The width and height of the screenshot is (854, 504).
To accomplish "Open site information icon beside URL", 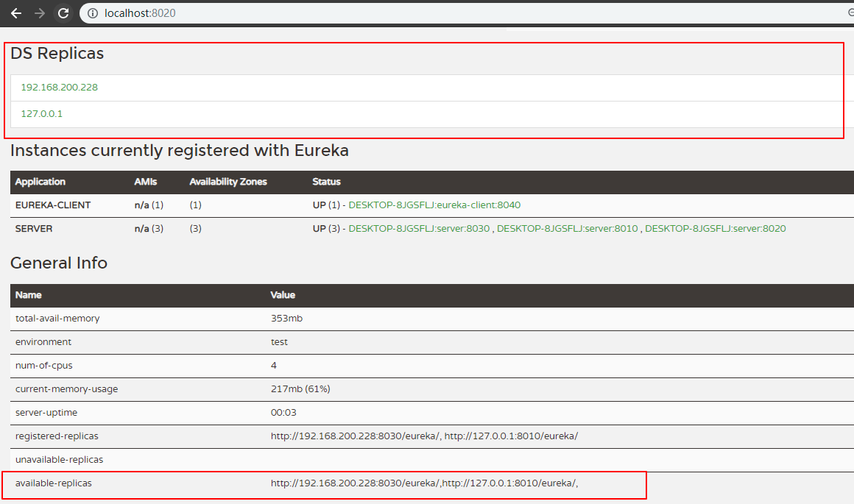I will tap(93, 13).
